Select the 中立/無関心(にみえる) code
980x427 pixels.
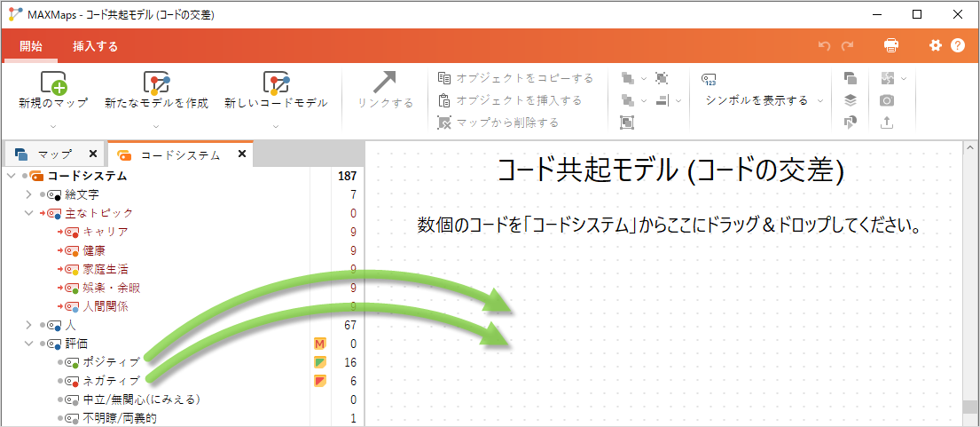(141, 399)
